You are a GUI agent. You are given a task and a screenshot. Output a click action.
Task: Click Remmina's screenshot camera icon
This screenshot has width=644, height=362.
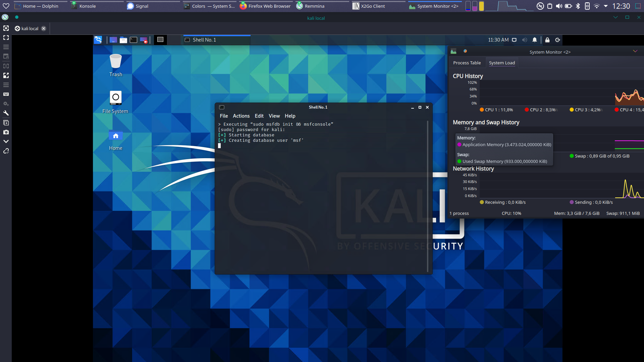click(6, 132)
